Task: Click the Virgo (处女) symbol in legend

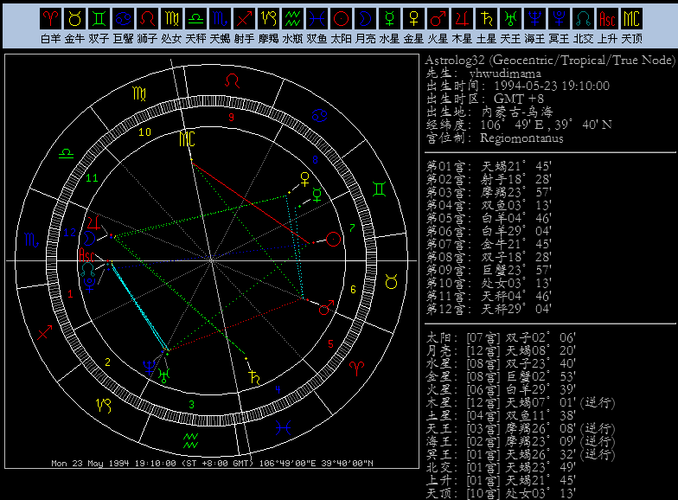Action: (172, 19)
